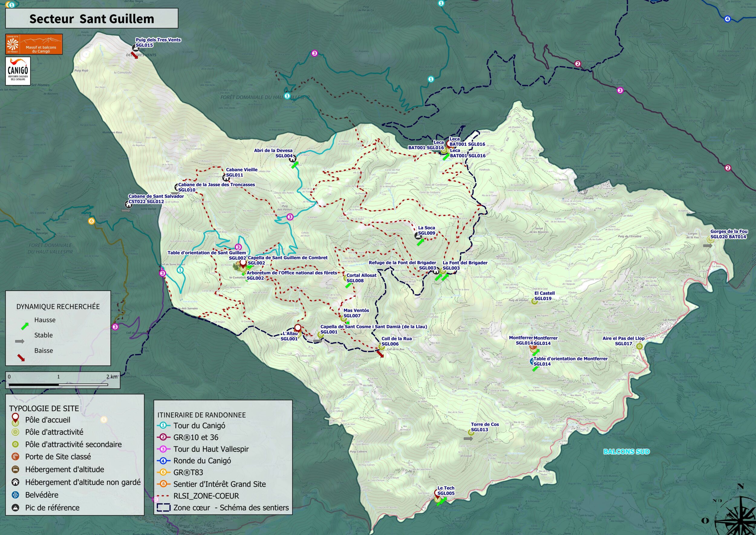
Task: Click the 2 km scale bar
Action: (x=58, y=384)
